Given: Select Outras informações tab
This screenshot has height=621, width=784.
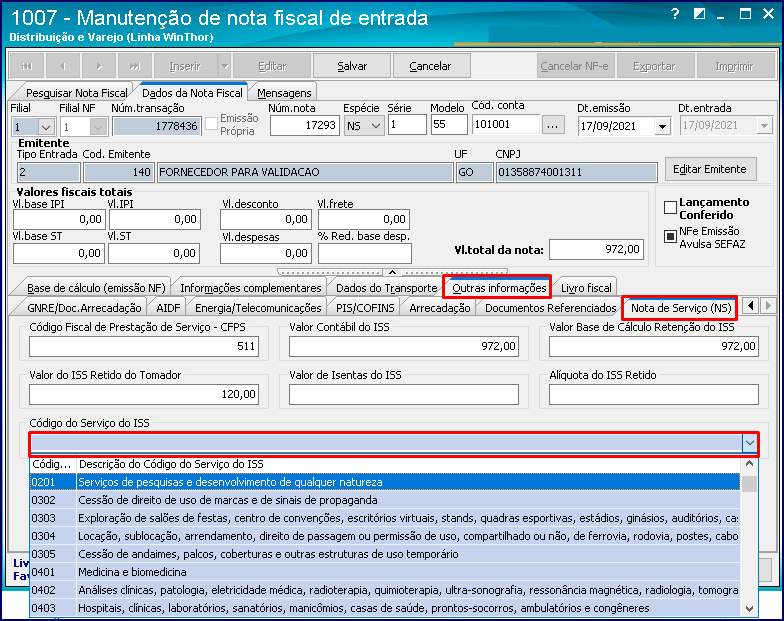Looking at the screenshot, I should [x=499, y=288].
